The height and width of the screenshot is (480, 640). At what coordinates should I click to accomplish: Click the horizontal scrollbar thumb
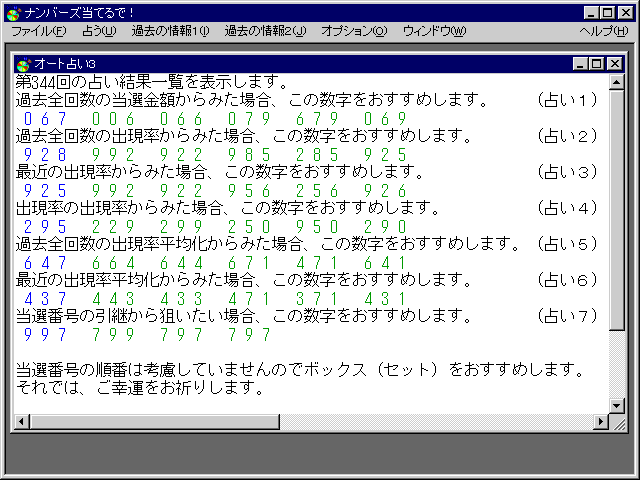coord(155,422)
